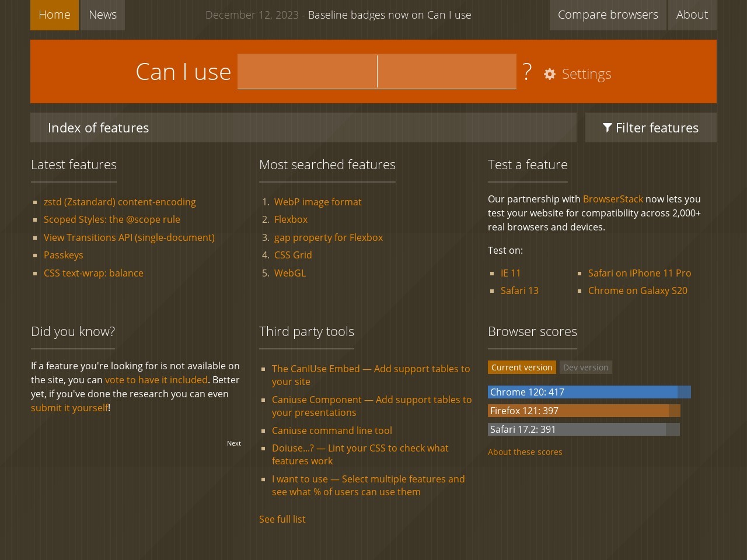Click Next in Did you know
747x560 pixels.
(233, 443)
